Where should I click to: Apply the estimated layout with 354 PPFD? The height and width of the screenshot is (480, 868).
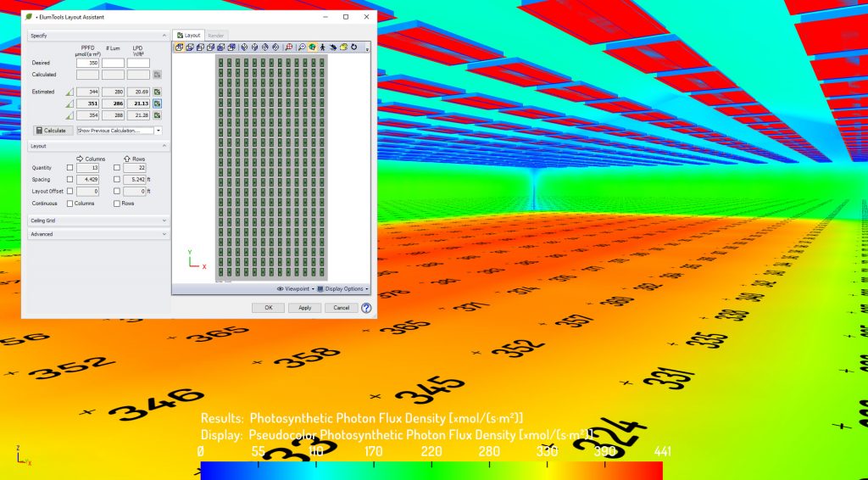pos(157,115)
